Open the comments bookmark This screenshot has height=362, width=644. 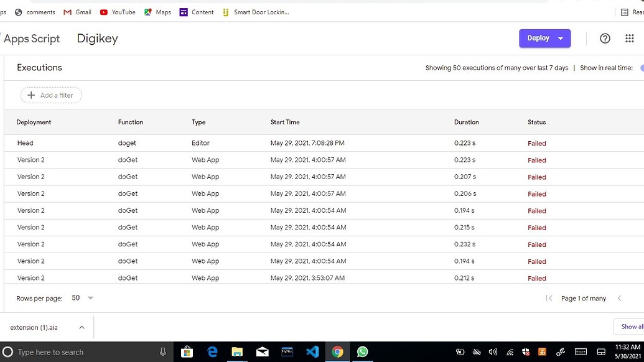35,12
